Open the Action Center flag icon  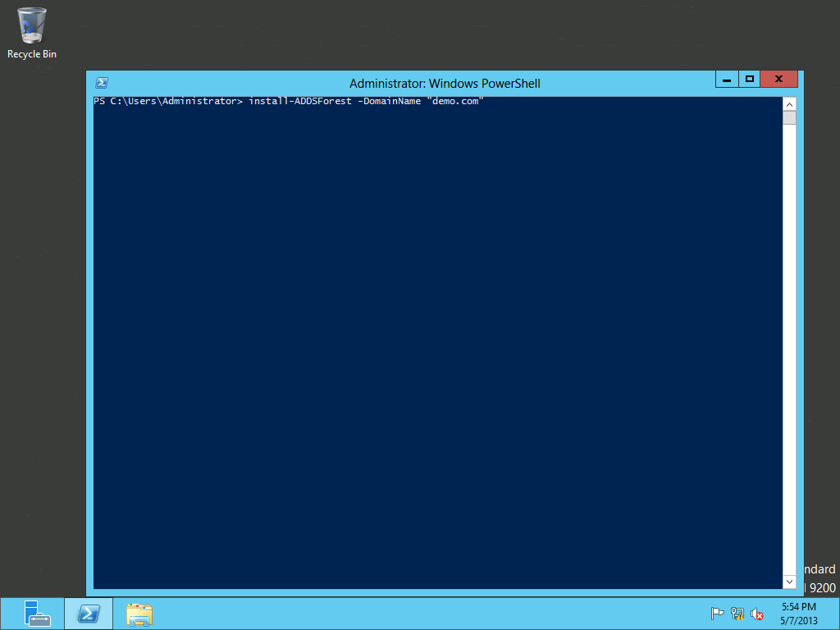point(717,614)
